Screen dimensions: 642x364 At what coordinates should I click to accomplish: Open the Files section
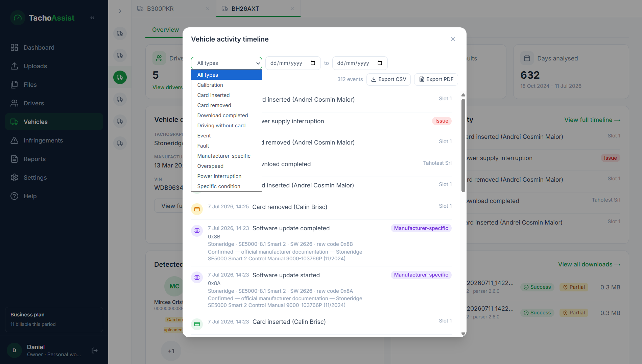tap(54, 85)
